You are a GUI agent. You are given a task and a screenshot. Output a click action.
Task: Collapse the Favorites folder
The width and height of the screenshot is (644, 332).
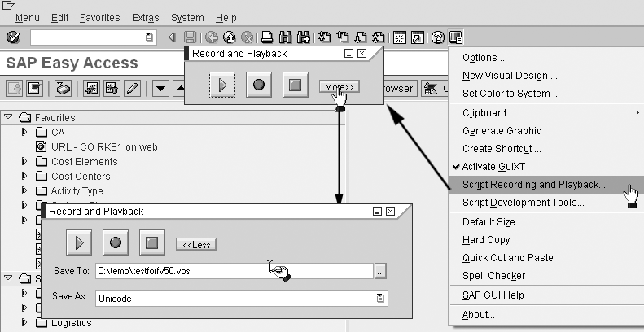pyautogui.click(x=8, y=117)
